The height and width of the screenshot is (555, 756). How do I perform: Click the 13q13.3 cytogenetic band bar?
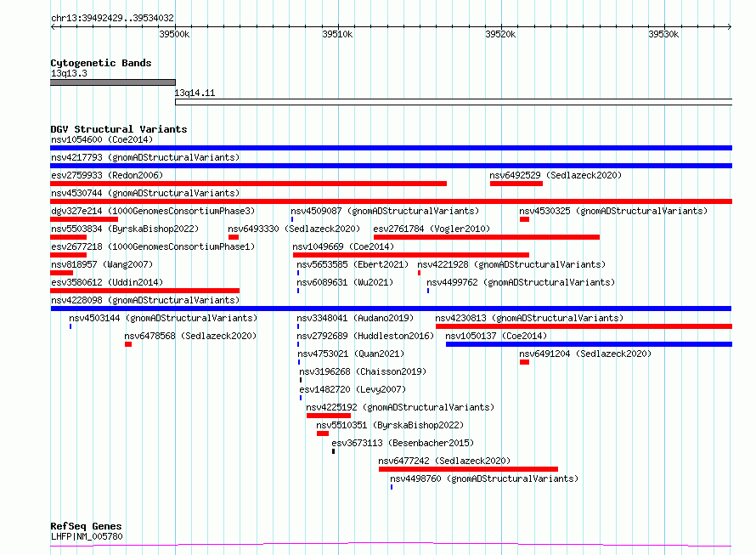click(113, 82)
